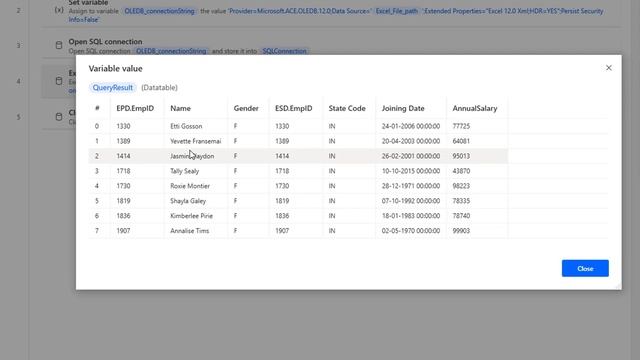Screen dimensions: 640x360
Task: Click joining date 26-02-2001 00:00:00
Action: pos(411,156)
